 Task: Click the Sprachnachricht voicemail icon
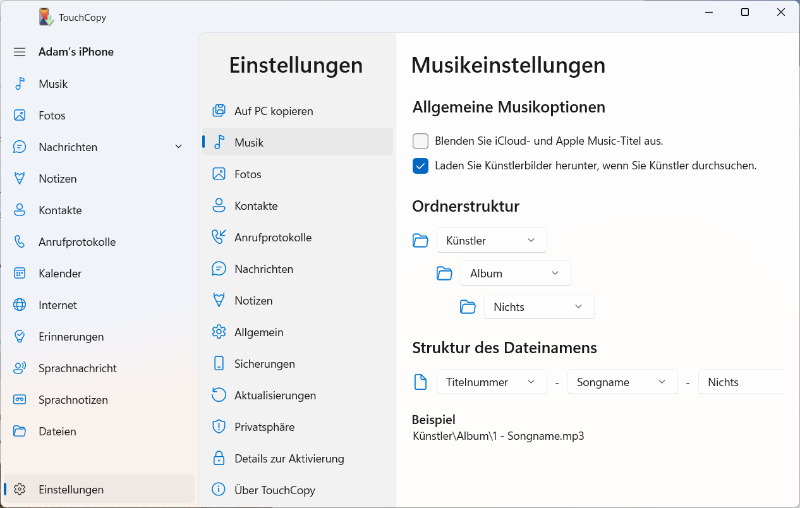pos(19,368)
